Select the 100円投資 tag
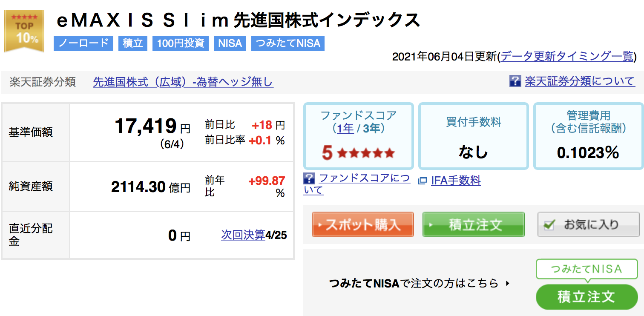The image size is (644, 316). pyautogui.click(x=181, y=43)
